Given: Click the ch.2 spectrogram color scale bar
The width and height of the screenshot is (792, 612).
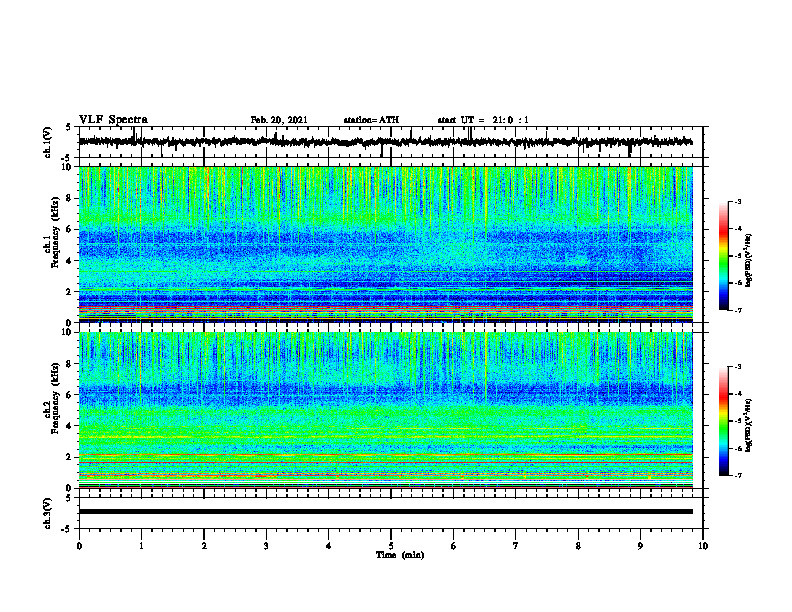Looking at the screenshot, I should coord(724,421).
